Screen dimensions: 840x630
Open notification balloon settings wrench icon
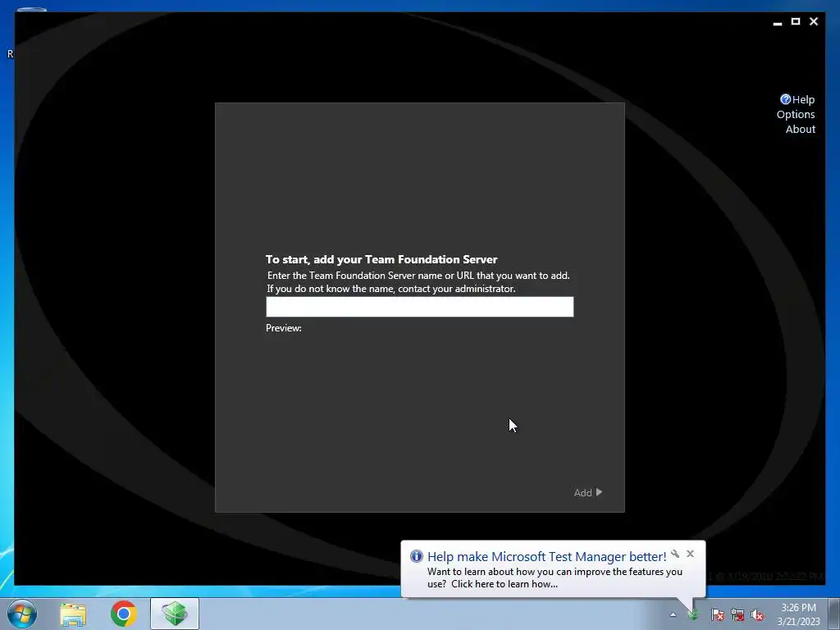[675, 554]
